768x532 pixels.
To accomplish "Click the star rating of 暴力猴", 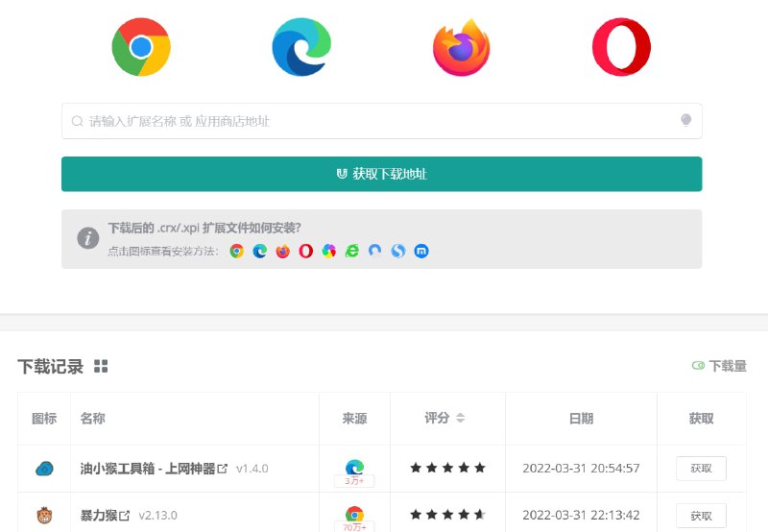I will point(447,515).
